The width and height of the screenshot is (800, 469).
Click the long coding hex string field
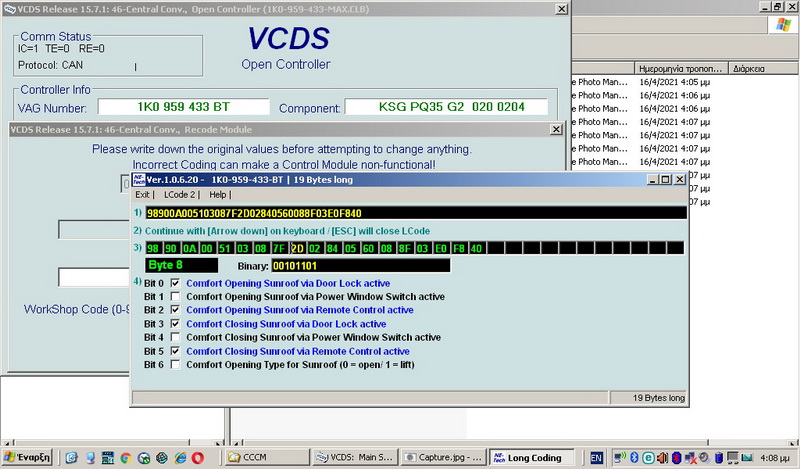tap(416, 213)
